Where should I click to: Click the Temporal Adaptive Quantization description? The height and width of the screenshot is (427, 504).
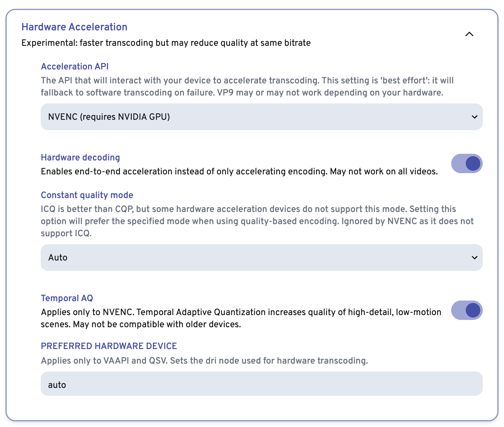(241, 318)
